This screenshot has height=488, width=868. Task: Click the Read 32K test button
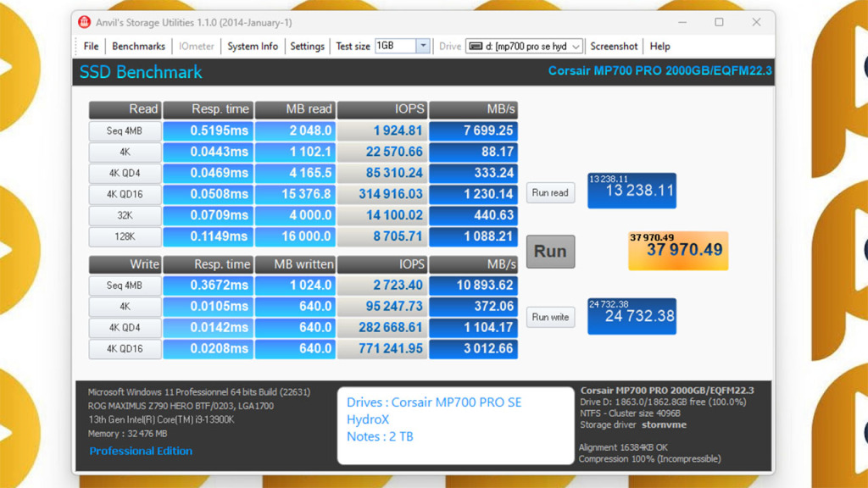pos(125,215)
